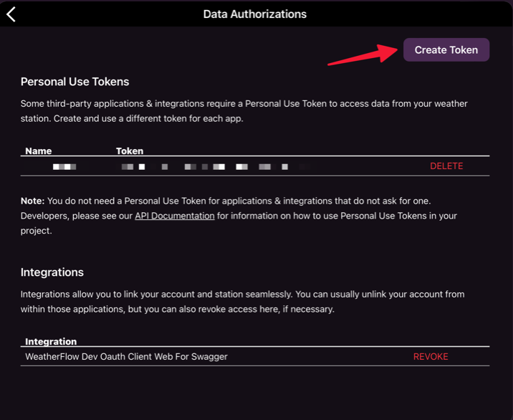Select the blurred token value text

tap(208, 166)
